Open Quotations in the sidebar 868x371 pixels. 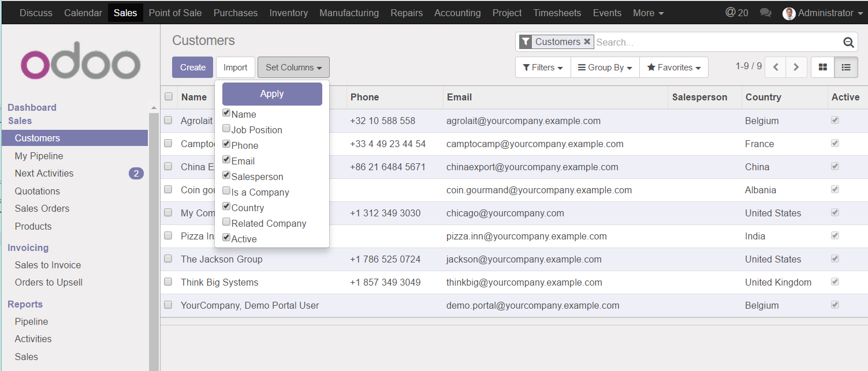[38, 191]
